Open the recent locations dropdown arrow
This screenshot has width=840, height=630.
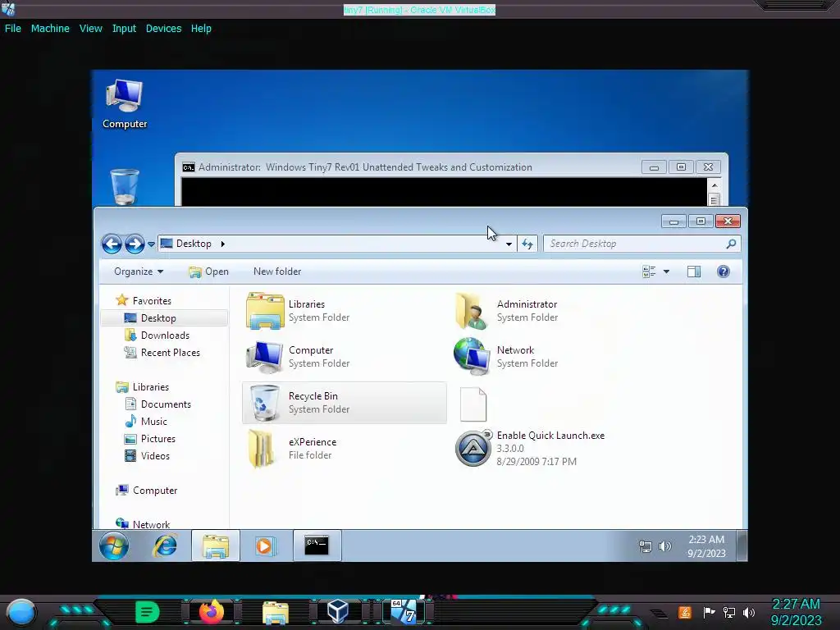152,244
